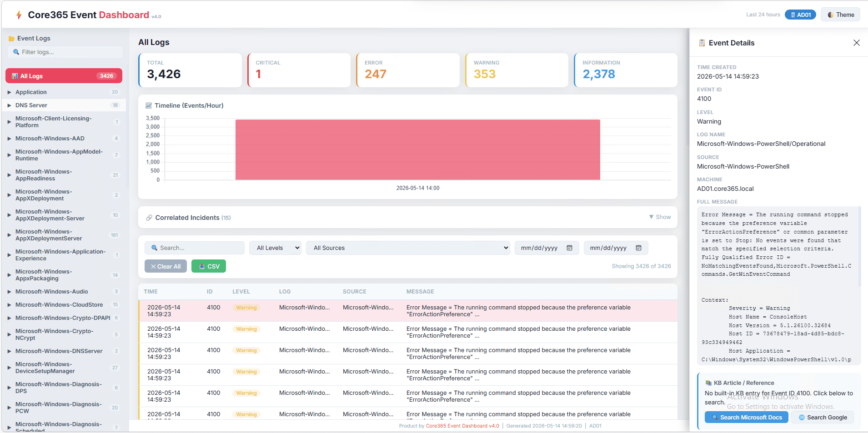The image size is (868, 433).
Task: Click the 3426 count badge
Action: [106, 76]
